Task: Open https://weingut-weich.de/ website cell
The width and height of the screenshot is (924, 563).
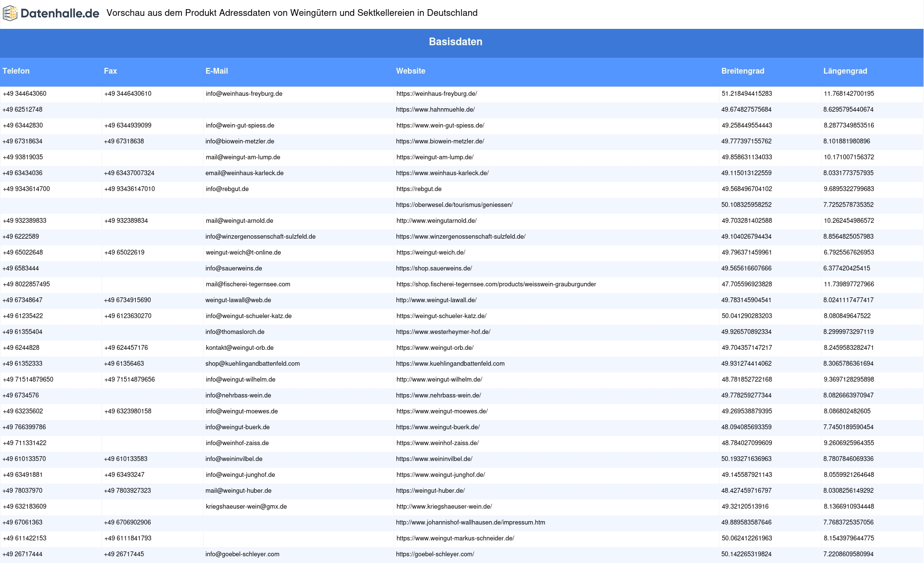Action: click(x=431, y=253)
